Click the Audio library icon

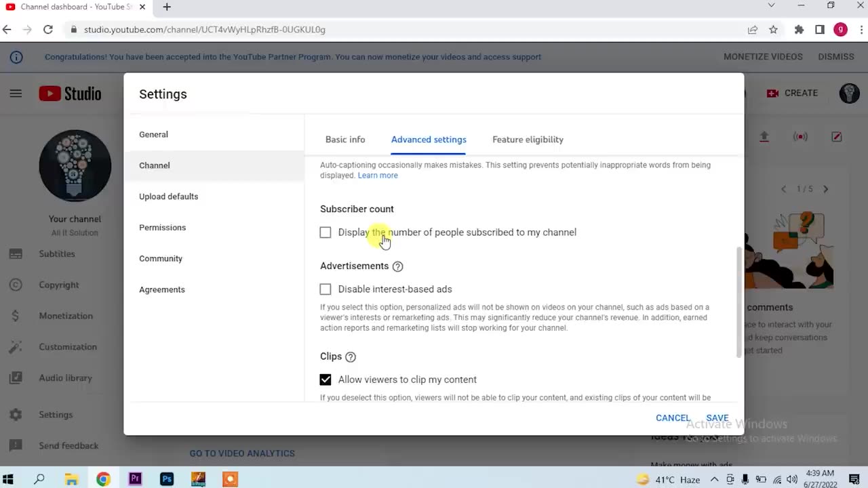tap(16, 378)
